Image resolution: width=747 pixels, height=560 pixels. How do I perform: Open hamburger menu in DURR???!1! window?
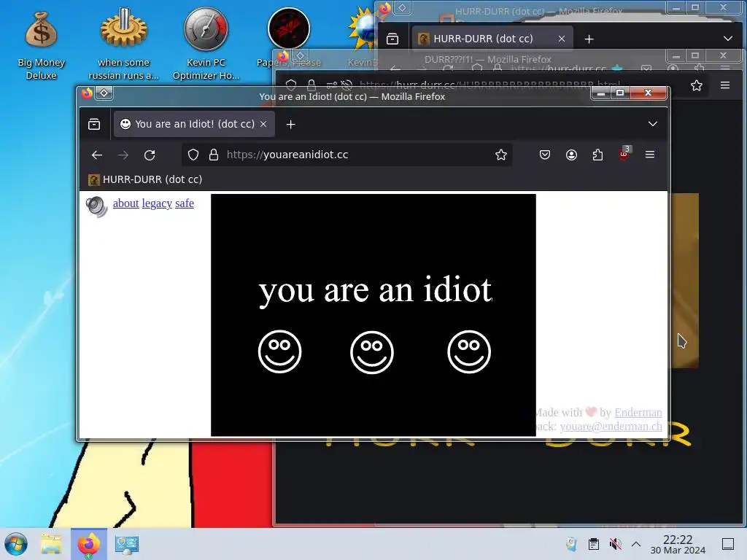pos(725,85)
